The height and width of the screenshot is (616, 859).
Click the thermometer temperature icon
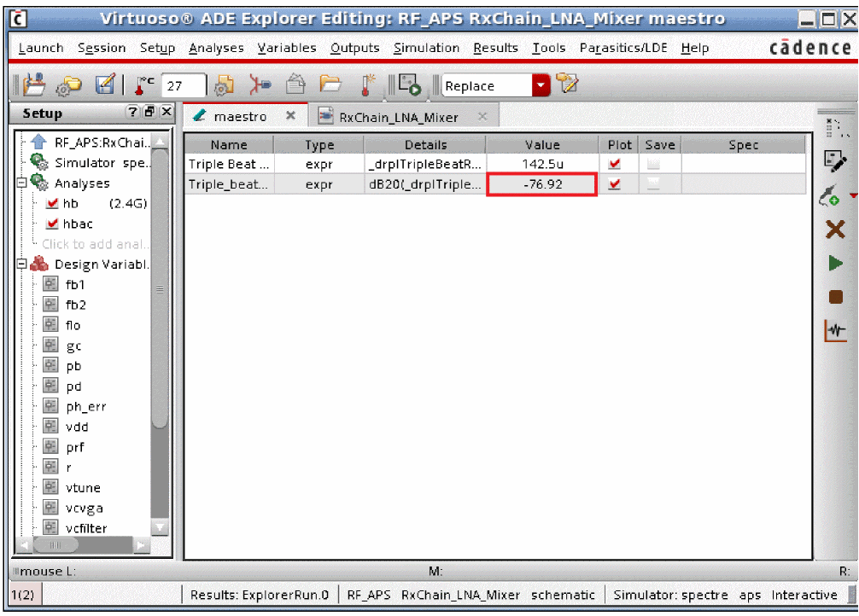(367, 85)
